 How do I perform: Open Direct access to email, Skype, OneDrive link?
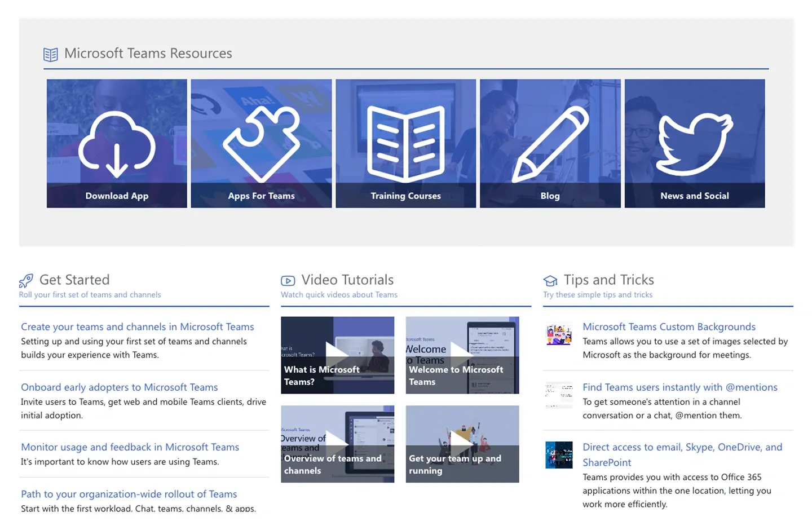click(x=682, y=454)
